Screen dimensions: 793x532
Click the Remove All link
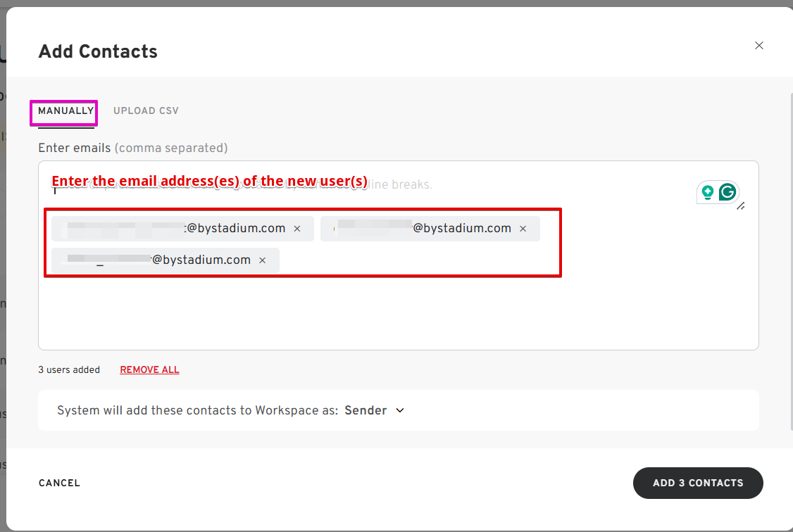tap(149, 370)
